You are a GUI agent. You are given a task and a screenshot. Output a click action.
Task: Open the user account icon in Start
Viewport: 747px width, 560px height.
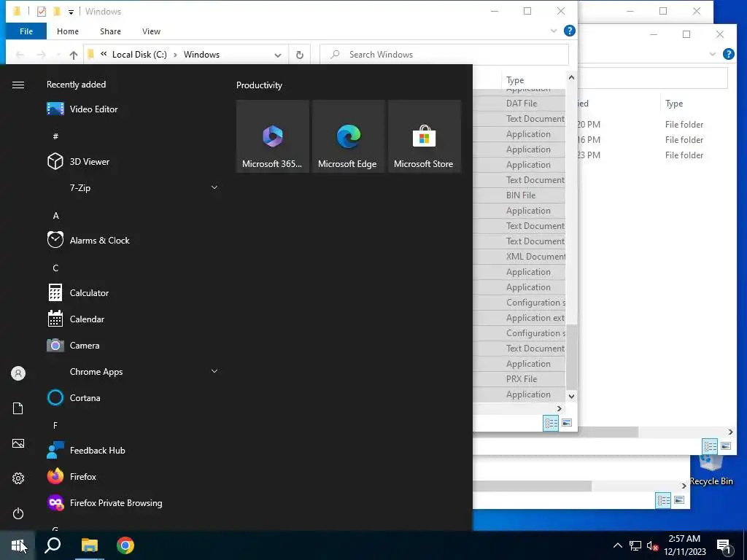(18, 373)
